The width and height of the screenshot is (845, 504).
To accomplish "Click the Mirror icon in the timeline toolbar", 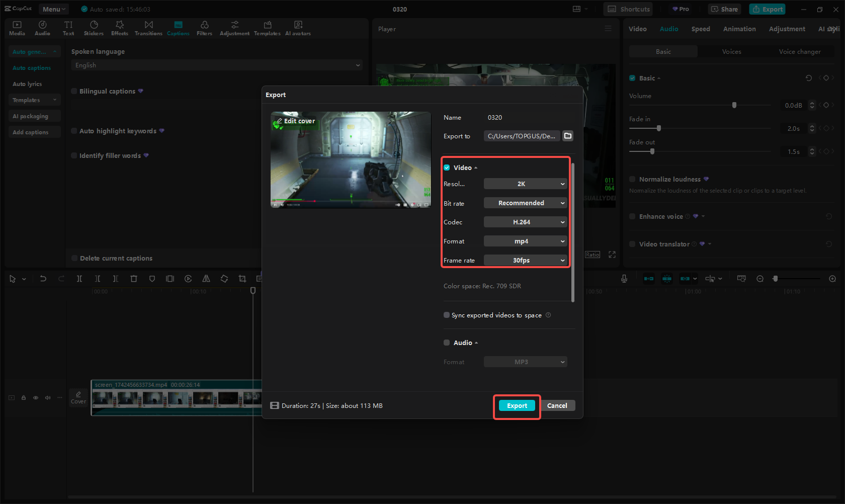I will [206, 278].
